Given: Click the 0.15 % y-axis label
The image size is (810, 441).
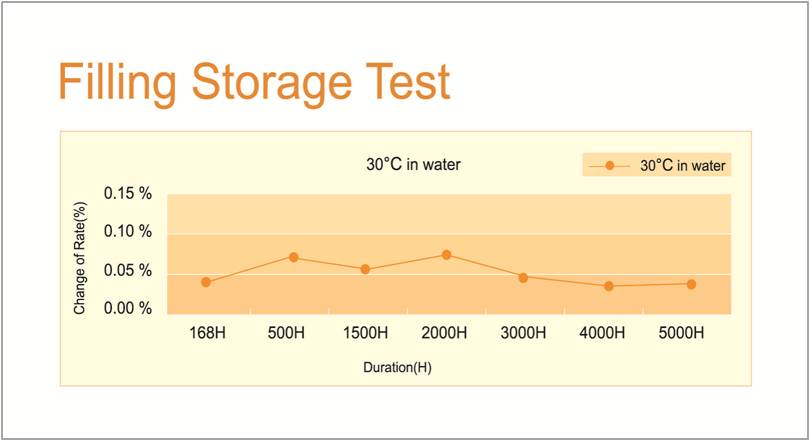Looking at the screenshot, I should [128, 194].
